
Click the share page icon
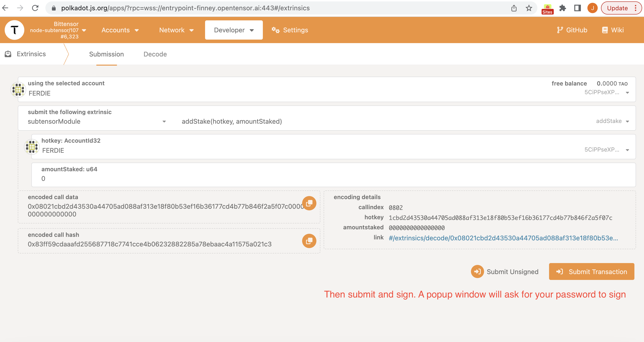pyautogui.click(x=514, y=8)
